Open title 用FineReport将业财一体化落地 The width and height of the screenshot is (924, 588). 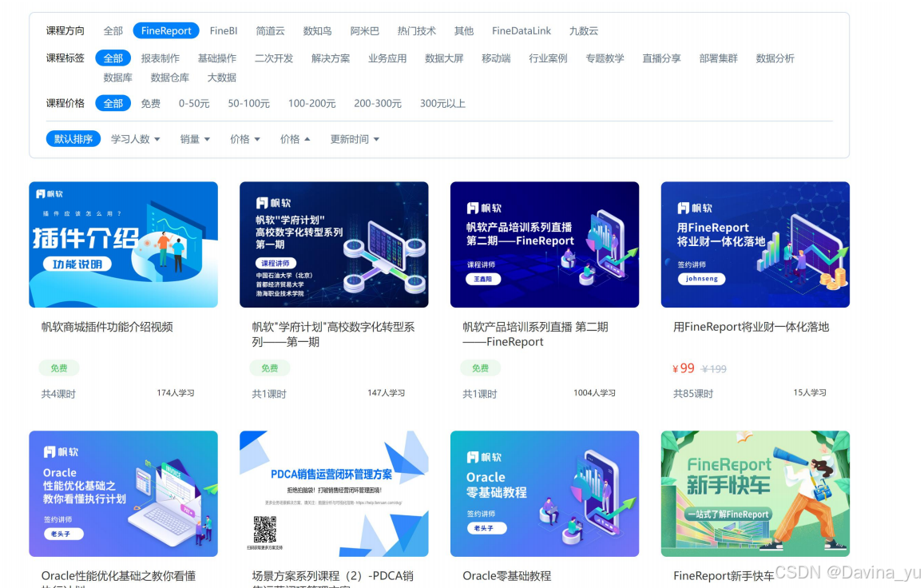(751, 327)
